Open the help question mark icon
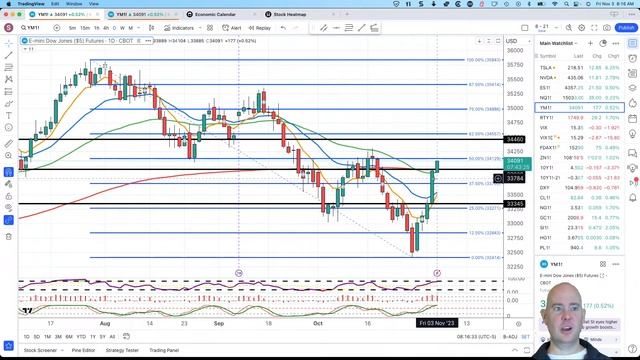The height and width of the screenshot is (360, 640). (x=633, y=349)
